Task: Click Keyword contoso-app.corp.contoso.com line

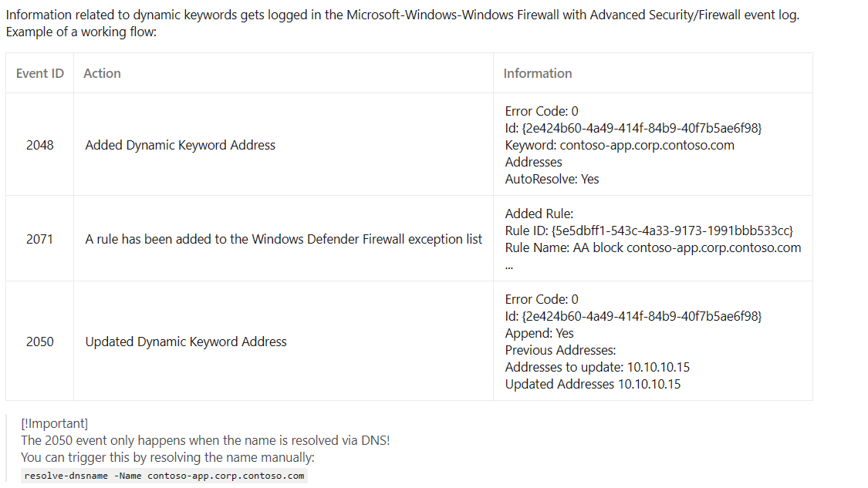Action: [x=620, y=145]
